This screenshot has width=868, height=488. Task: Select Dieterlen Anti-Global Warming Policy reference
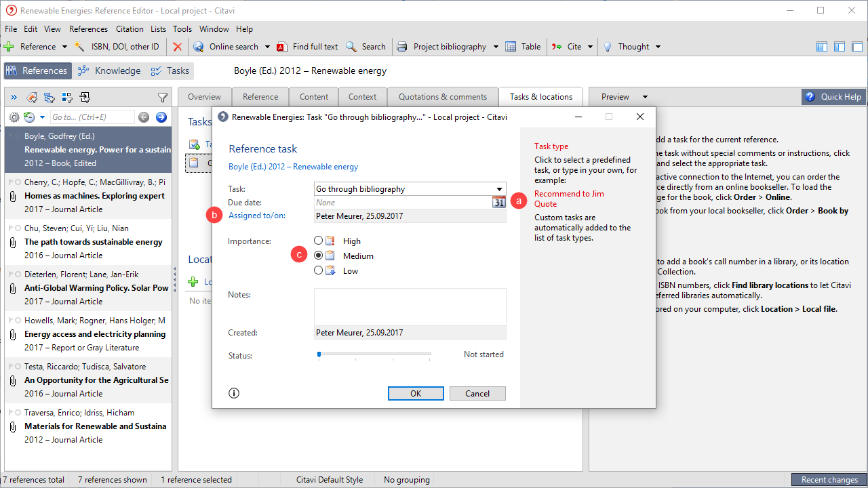pos(88,288)
